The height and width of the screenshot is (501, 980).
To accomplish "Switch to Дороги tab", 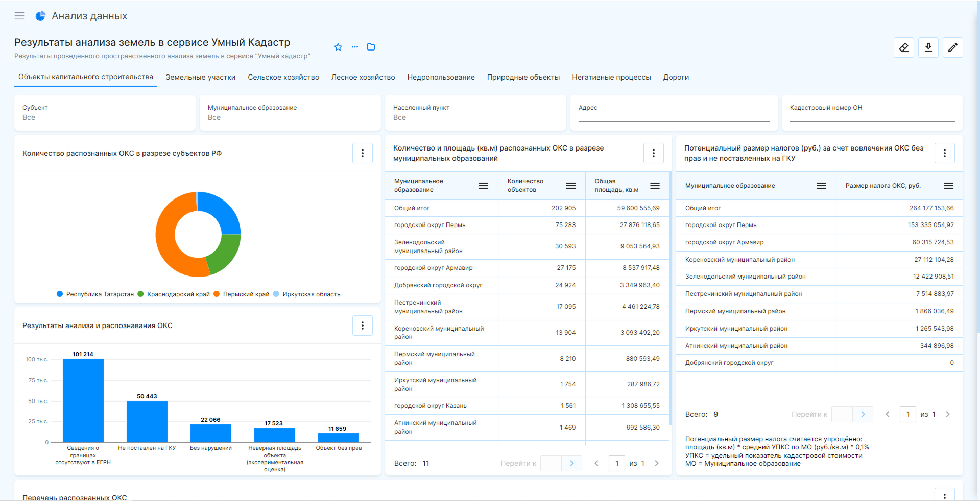I will pos(676,77).
